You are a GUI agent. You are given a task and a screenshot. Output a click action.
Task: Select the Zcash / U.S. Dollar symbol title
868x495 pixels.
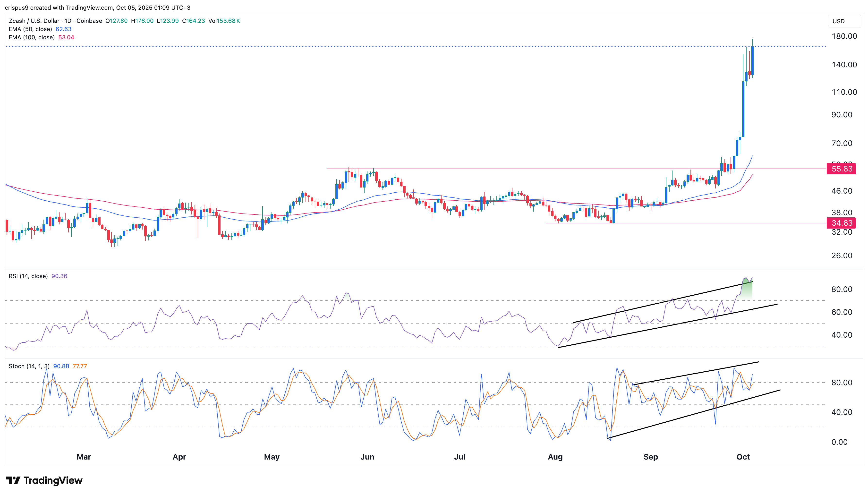(x=34, y=21)
